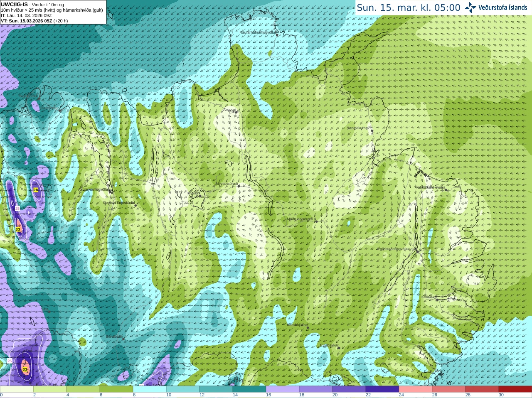Select the 14–16 m/s dark teal swatch

249,389
